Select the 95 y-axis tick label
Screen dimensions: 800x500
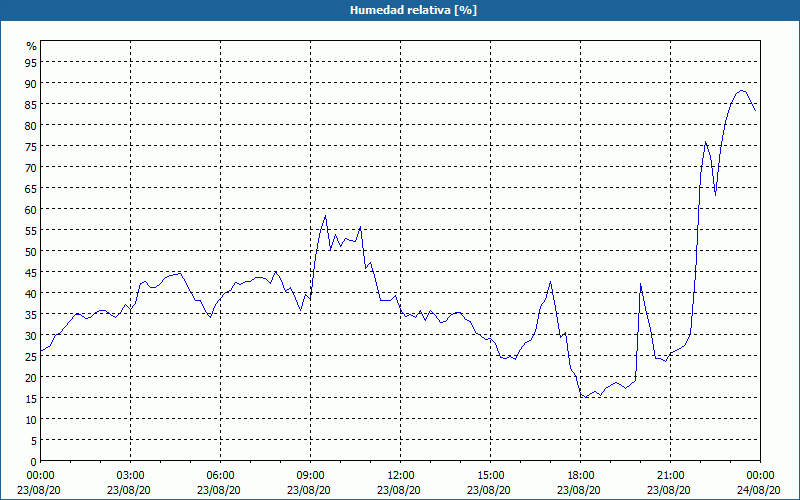coord(31,62)
